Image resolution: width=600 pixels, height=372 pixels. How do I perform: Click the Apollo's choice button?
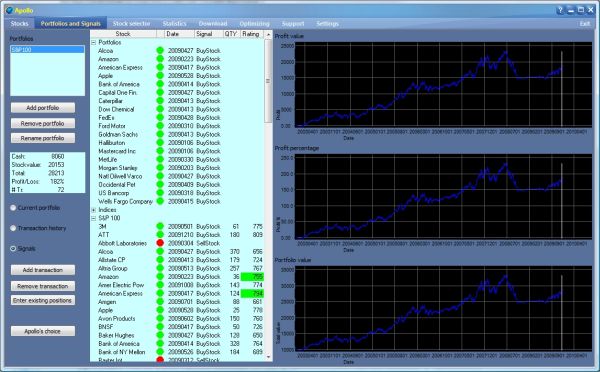click(x=43, y=331)
